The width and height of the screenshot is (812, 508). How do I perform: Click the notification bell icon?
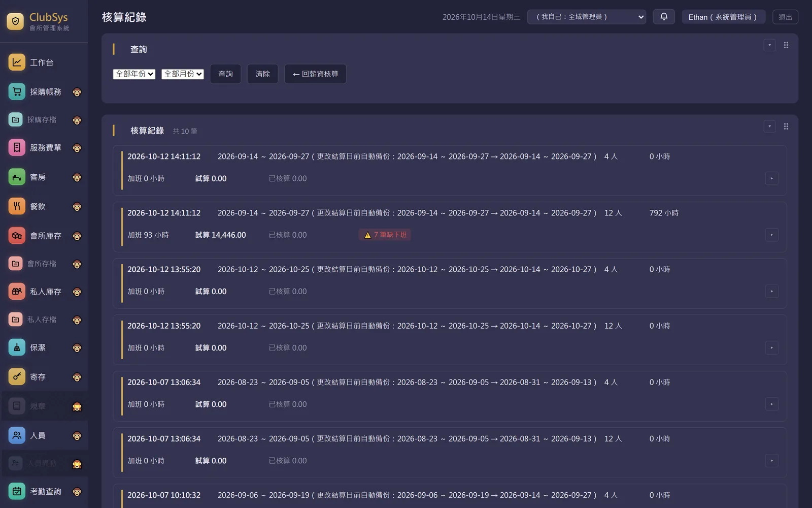click(664, 17)
